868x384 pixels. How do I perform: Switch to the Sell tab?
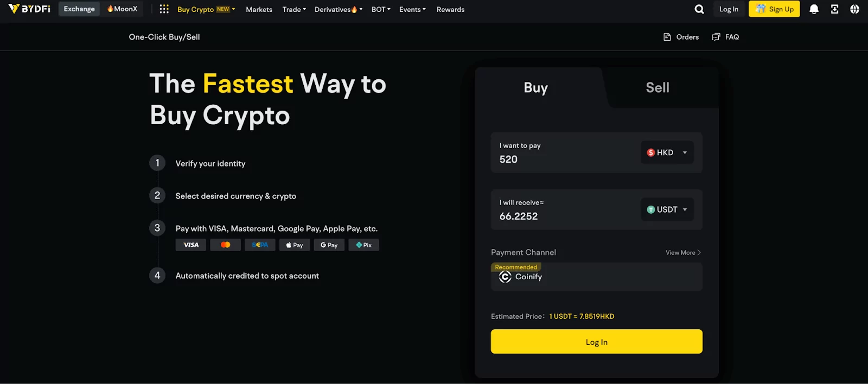(657, 87)
